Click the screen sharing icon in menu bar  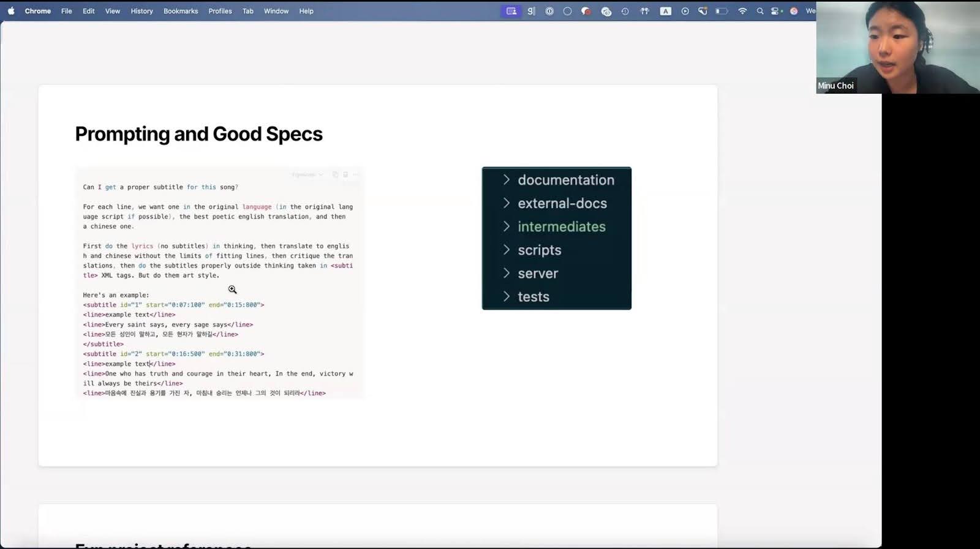[x=511, y=11]
